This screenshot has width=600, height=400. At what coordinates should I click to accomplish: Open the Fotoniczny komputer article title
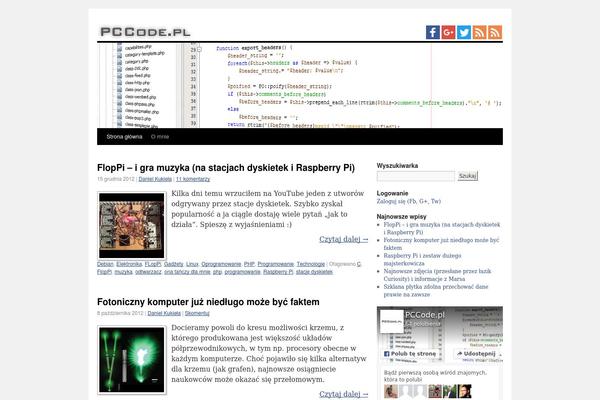[208, 302]
